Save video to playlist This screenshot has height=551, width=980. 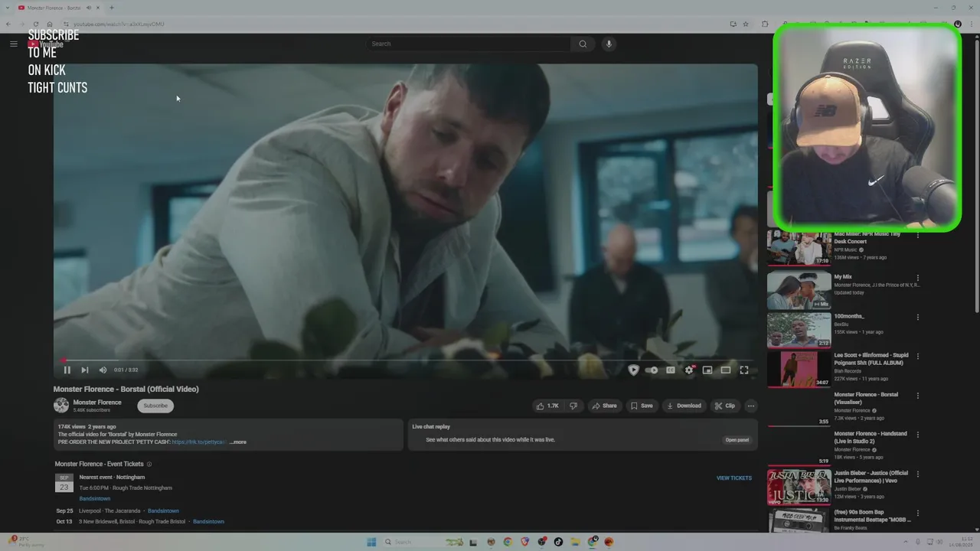(x=642, y=406)
